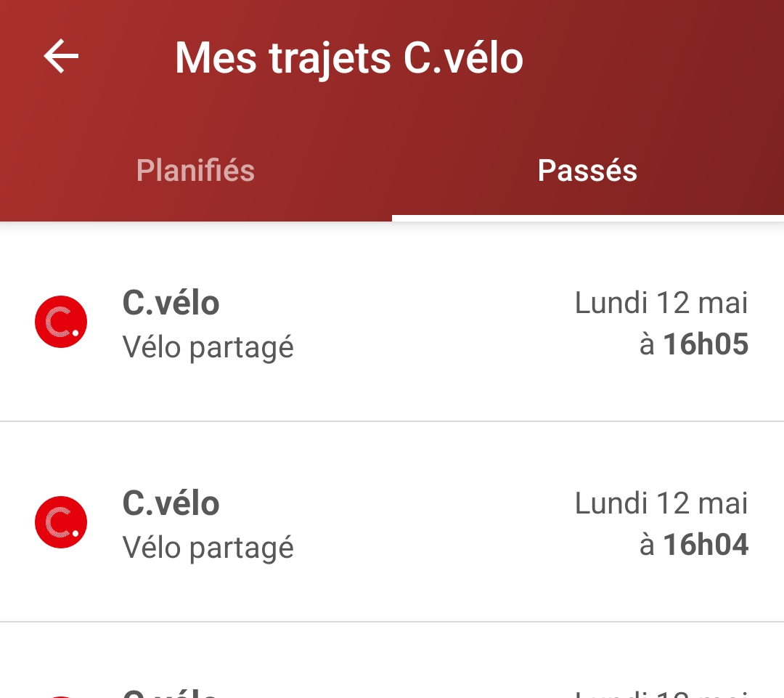The height and width of the screenshot is (698, 784).
Task: Tap the back arrow in header
Action: pyautogui.click(x=61, y=57)
